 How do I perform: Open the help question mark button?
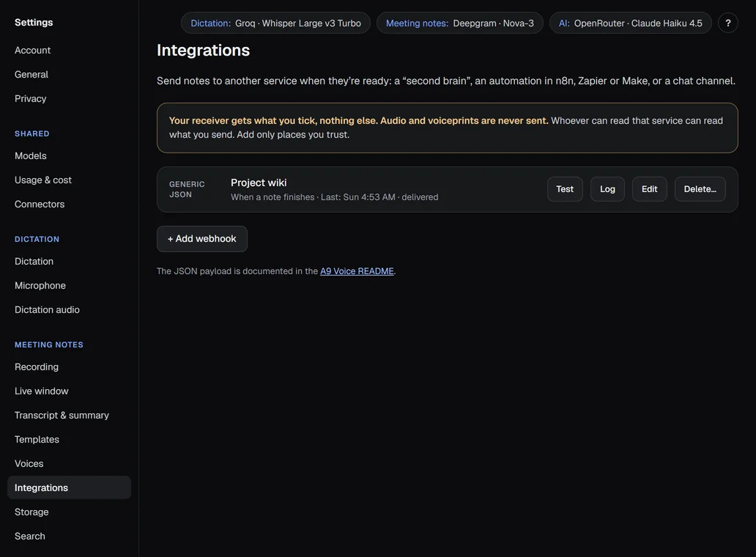pos(727,23)
